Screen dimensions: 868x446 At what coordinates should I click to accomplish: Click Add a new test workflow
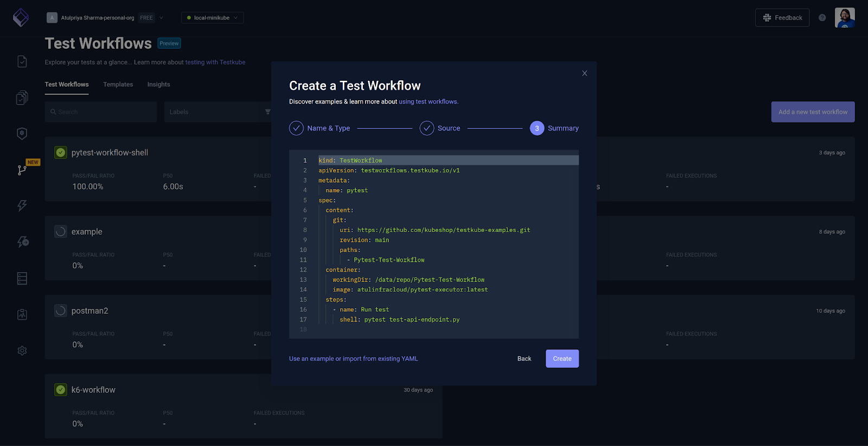pyautogui.click(x=813, y=112)
